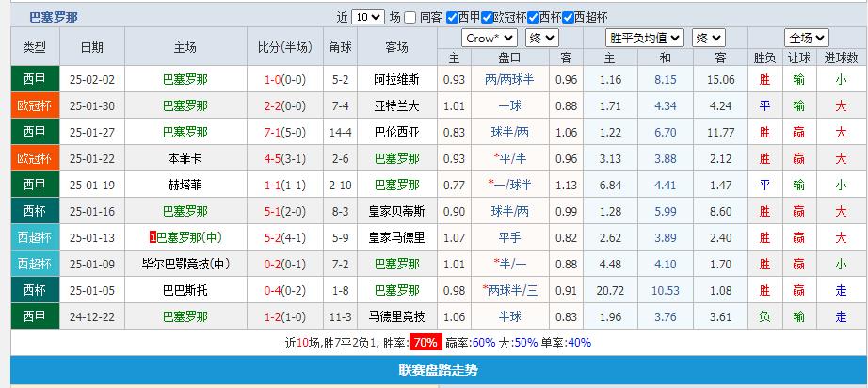Expand the Crow* bookmaker dropdown

(490, 38)
